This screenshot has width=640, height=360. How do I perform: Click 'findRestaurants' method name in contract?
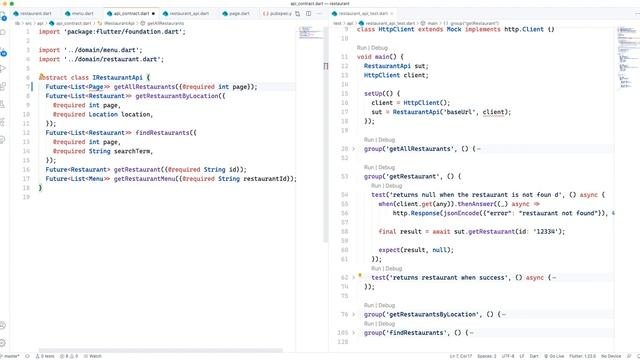[162, 133]
